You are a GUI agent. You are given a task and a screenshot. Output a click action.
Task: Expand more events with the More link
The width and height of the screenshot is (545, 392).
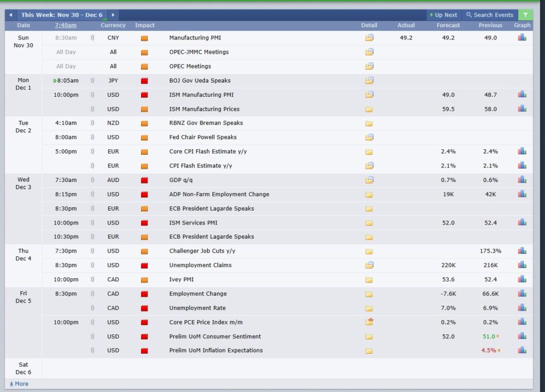tap(19, 384)
